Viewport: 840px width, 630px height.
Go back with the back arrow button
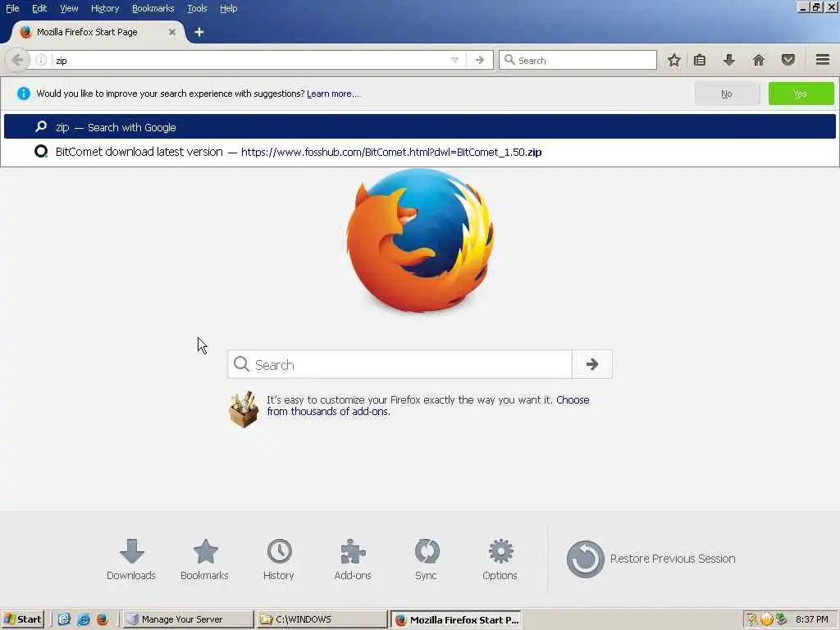click(17, 60)
